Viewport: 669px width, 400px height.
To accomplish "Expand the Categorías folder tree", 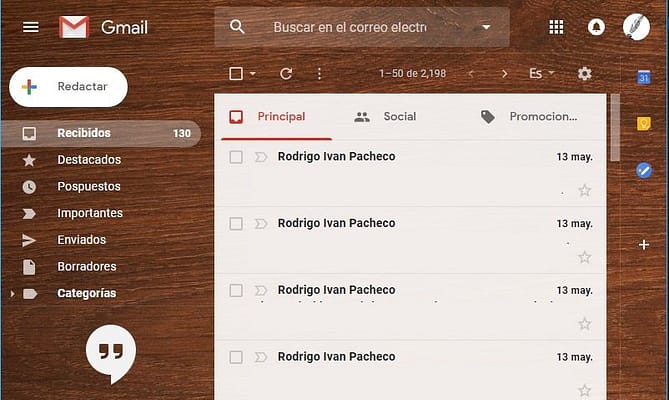I will tap(12, 293).
